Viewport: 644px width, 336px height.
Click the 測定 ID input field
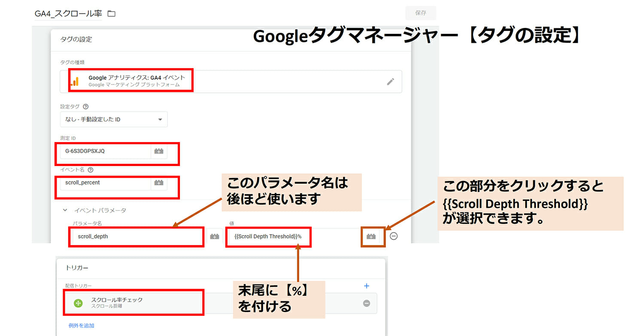click(105, 151)
